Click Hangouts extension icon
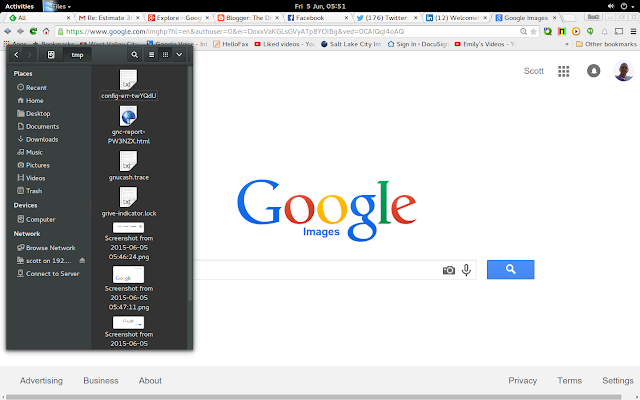The height and width of the screenshot is (400, 640). coord(590,31)
